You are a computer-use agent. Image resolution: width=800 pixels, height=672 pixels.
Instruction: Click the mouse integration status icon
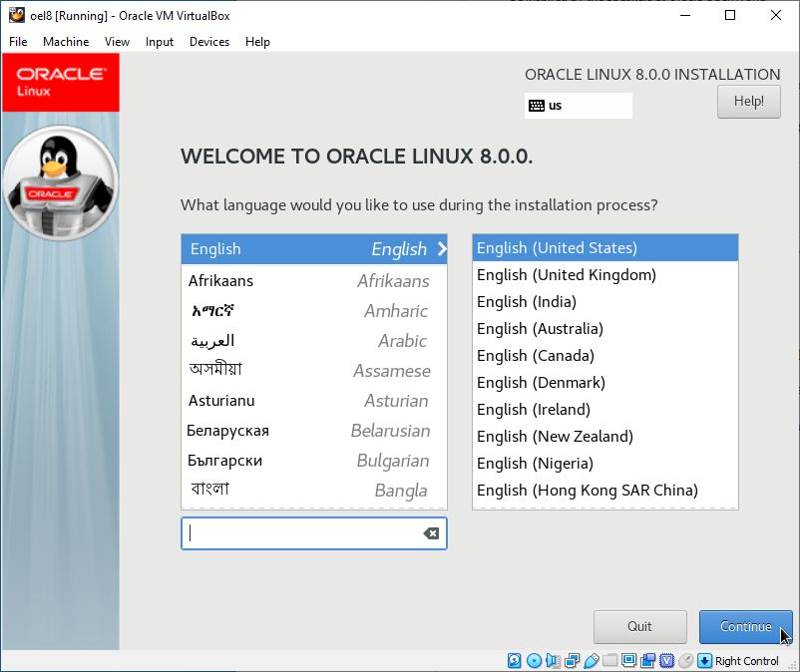(x=685, y=661)
